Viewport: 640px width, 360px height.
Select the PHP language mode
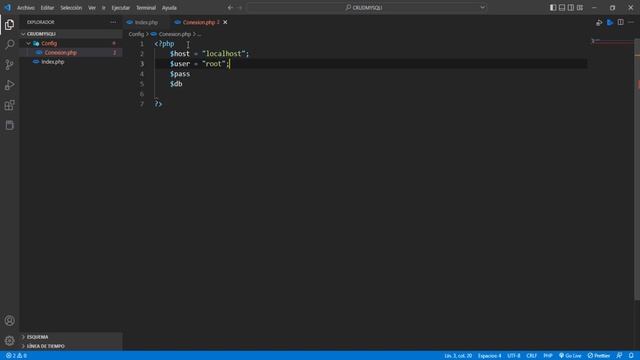pos(548,356)
